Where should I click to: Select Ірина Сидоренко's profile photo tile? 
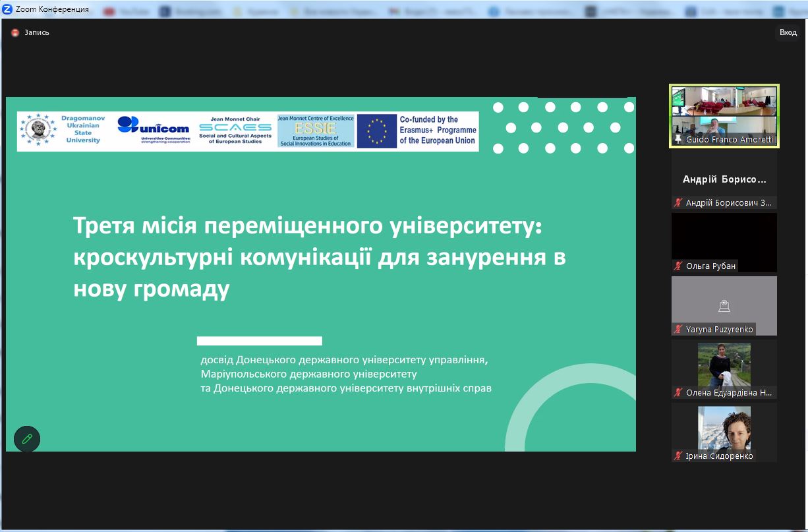coord(724,427)
